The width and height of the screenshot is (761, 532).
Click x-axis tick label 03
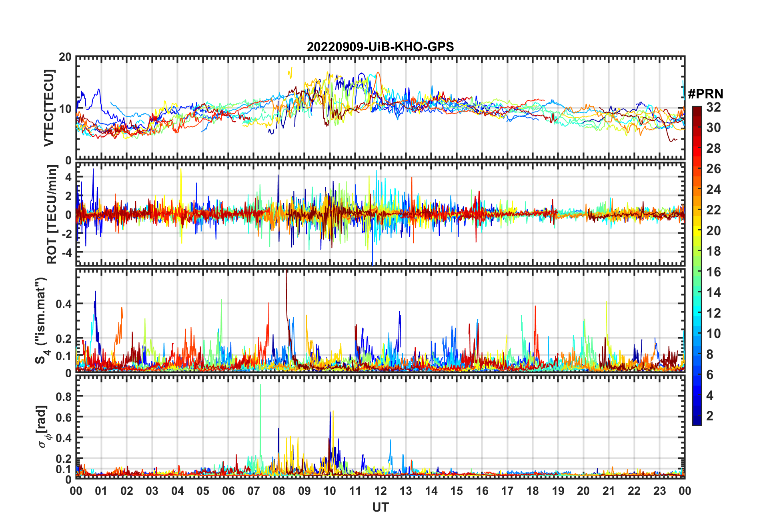(152, 491)
